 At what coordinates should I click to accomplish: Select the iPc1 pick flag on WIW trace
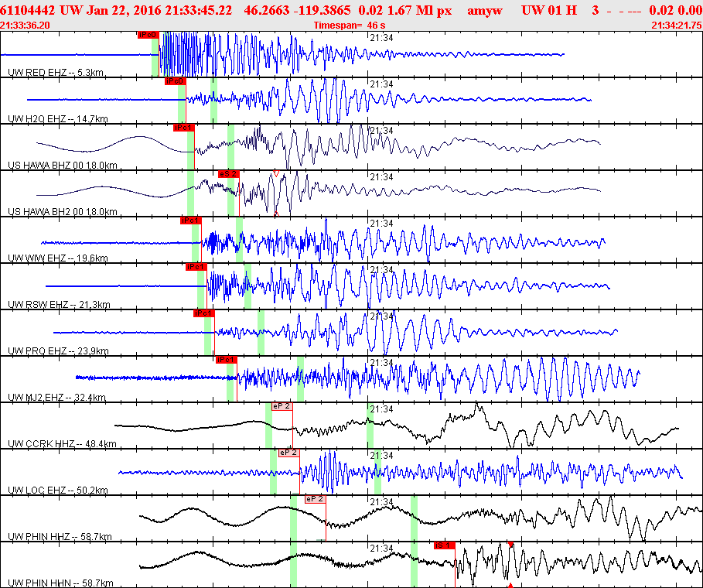click(x=190, y=220)
